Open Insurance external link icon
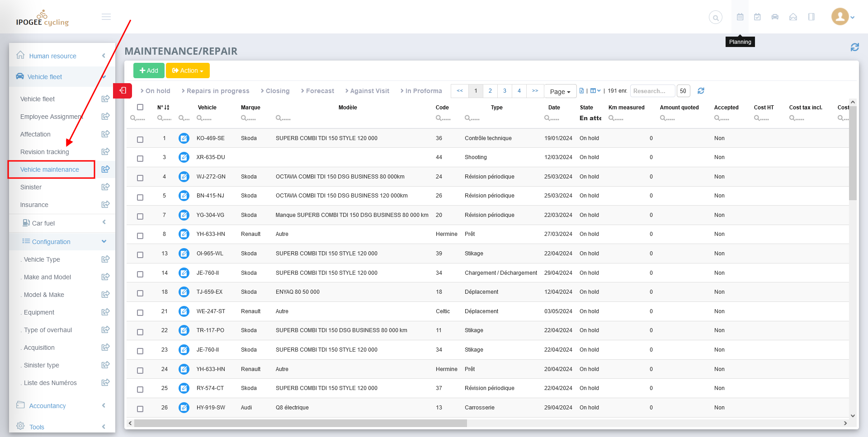 click(105, 204)
